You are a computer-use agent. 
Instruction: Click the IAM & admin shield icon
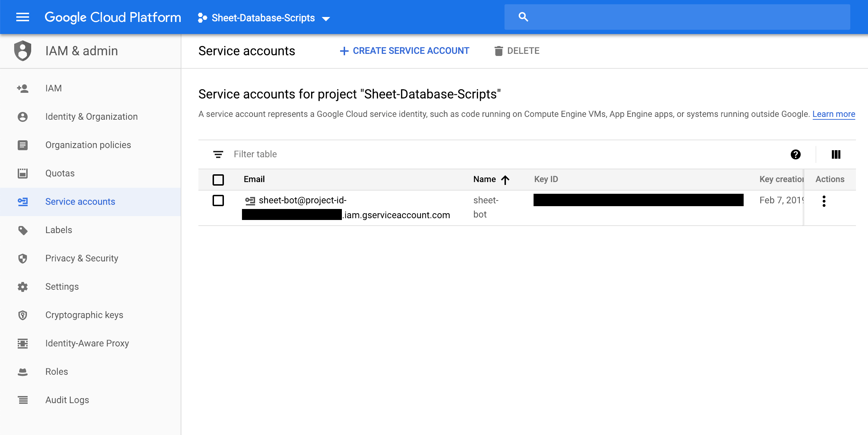tap(23, 51)
